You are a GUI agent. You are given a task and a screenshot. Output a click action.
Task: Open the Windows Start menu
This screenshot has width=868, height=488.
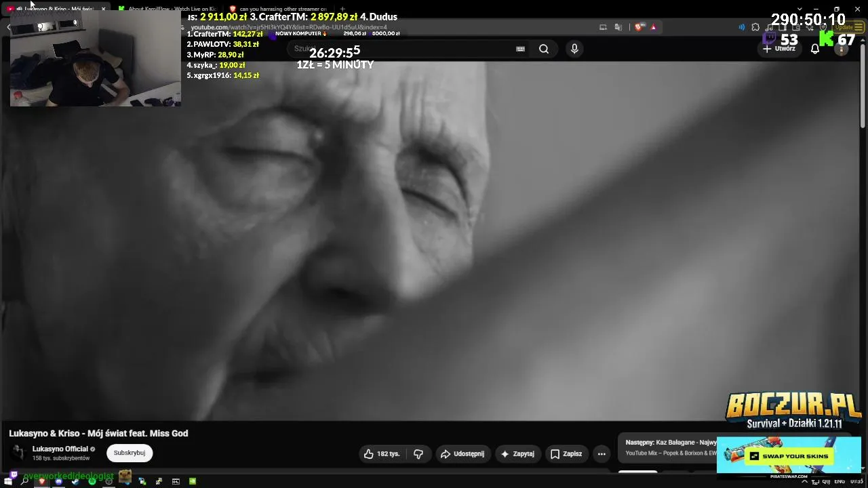(8, 481)
